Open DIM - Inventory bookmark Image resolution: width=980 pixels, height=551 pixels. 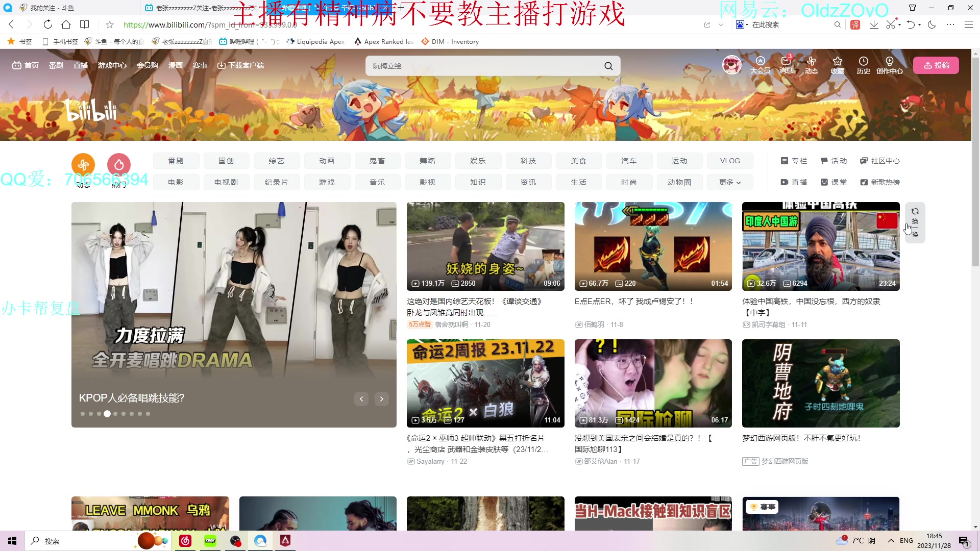[450, 41]
